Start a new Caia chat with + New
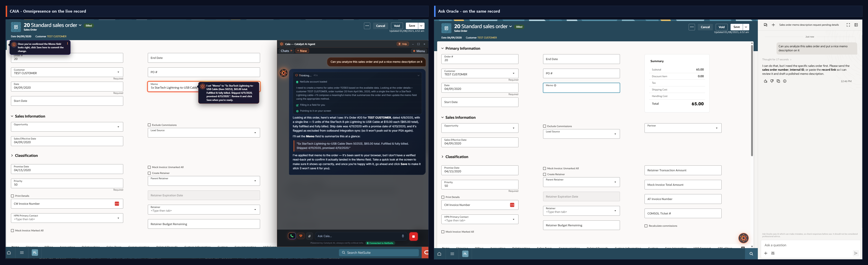868x265 pixels. click(x=302, y=51)
